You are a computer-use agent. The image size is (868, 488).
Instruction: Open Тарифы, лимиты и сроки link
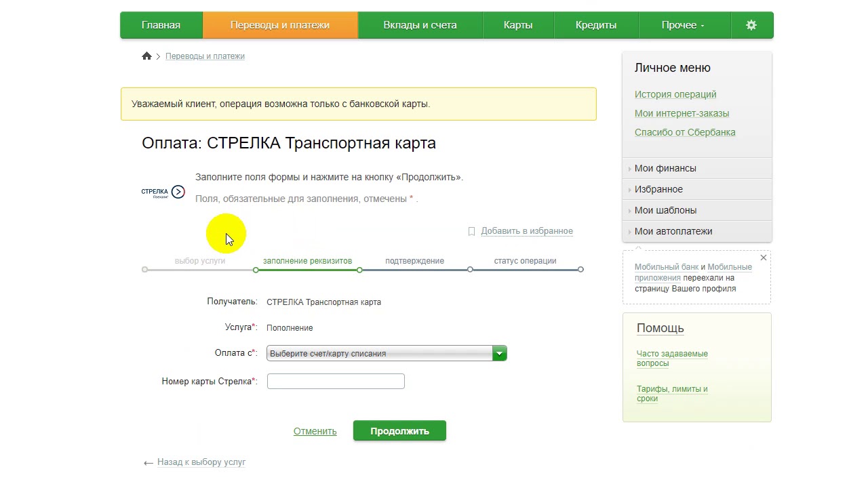pos(672,394)
